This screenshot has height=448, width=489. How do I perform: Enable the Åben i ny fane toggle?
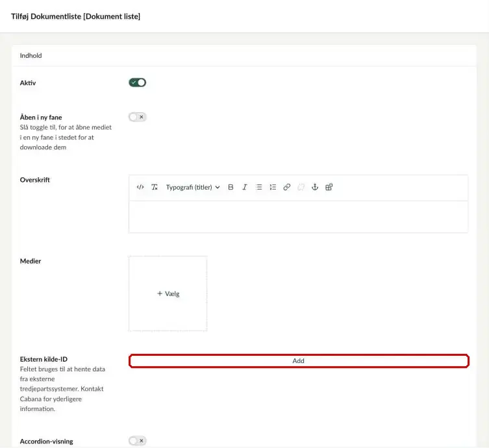point(137,117)
